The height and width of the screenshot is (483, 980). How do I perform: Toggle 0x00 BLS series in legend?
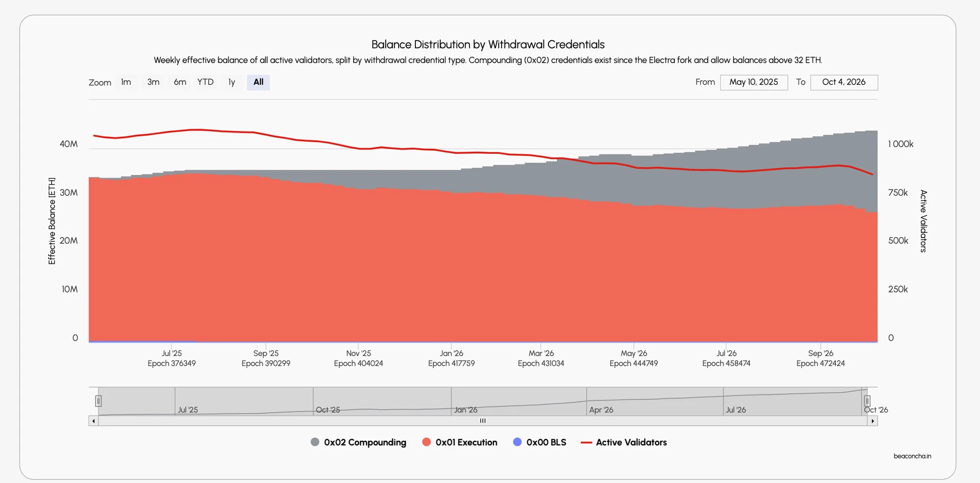pyautogui.click(x=539, y=442)
